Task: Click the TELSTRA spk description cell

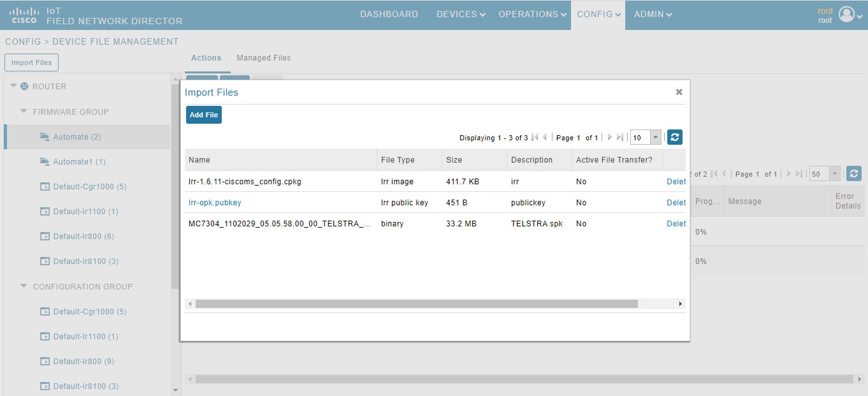Action: click(537, 224)
